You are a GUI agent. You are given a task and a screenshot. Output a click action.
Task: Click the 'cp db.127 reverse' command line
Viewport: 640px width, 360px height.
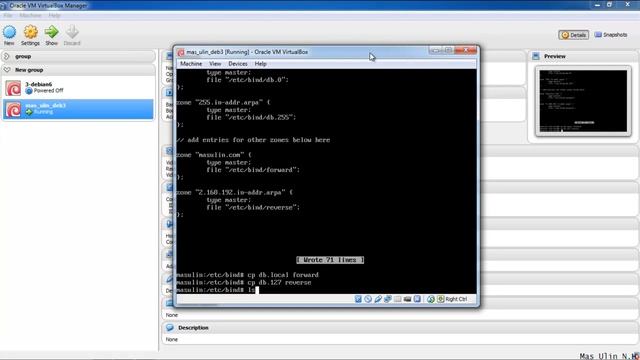(x=244, y=282)
